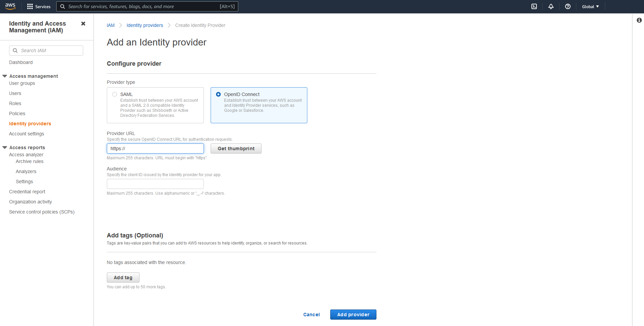Collapse the Access reports section
Image resolution: width=644 pixels, height=326 pixels.
tap(5, 148)
